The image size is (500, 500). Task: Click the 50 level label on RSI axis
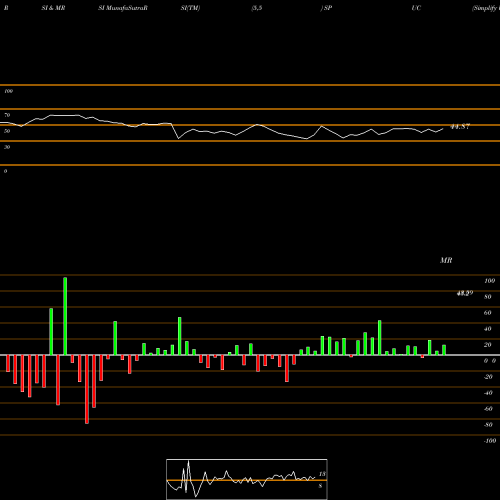(7, 131)
